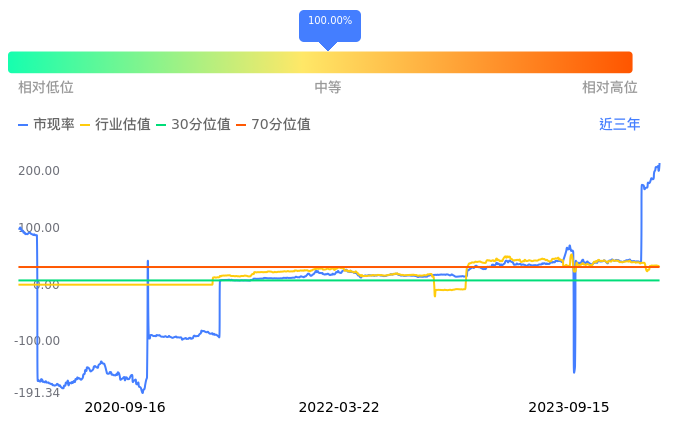
Task: Click the sharp blue downward spike near 2023-09-15
Action: (x=574, y=371)
